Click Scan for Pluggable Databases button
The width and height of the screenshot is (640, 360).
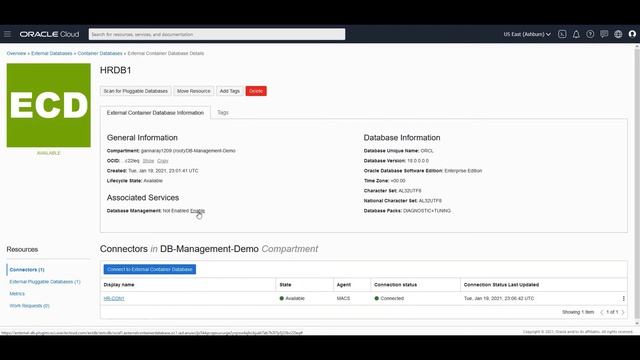[x=136, y=91]
